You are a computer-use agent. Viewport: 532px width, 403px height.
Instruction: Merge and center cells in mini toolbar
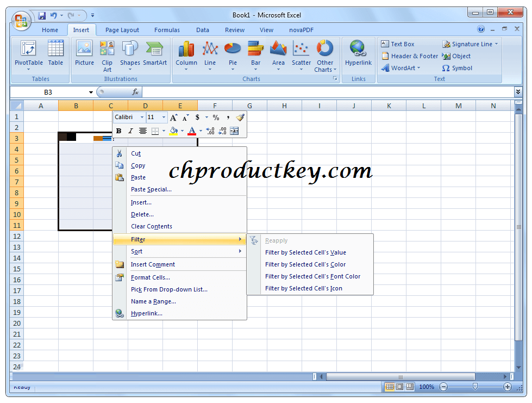pyautogui.click(x=234, y=131)
